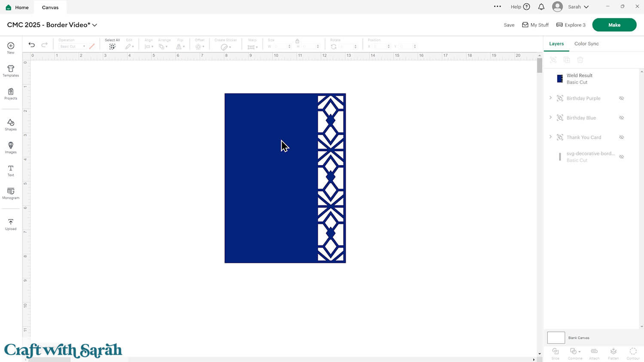The height and width of the screenshot is (362, 644).
Task: Save the project
Action: (509, 25)
